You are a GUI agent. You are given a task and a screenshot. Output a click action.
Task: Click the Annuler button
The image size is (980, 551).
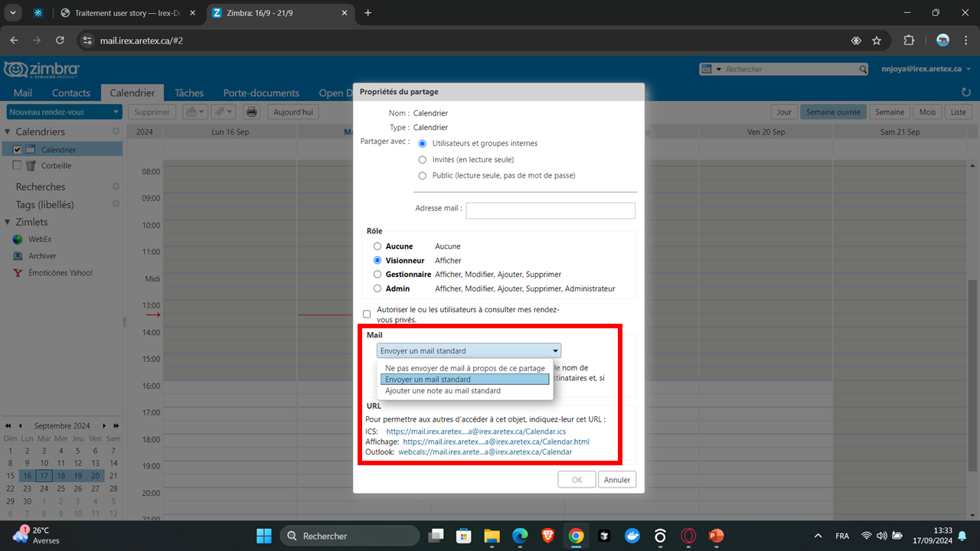(x=617, y=480)
